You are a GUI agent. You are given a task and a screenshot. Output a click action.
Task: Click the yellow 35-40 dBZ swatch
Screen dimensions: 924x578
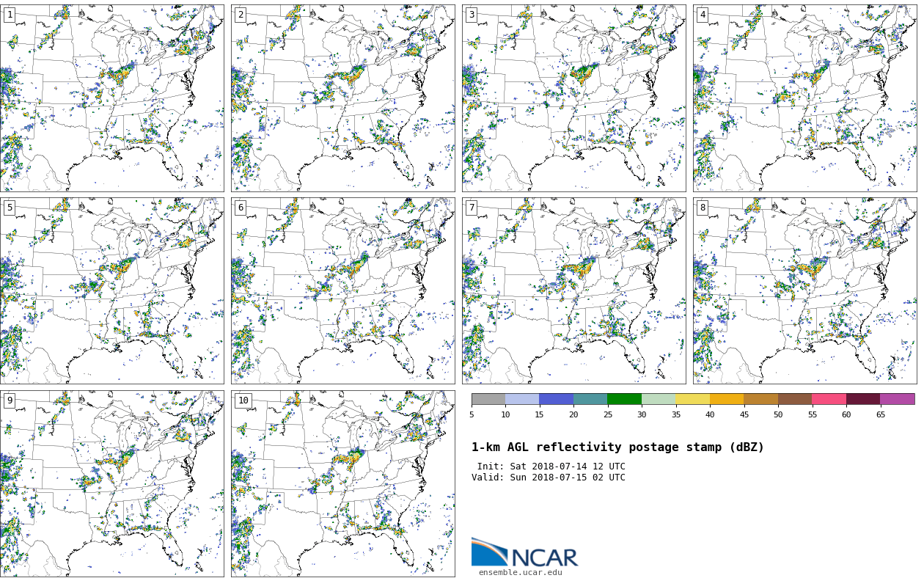coord(692,399)
